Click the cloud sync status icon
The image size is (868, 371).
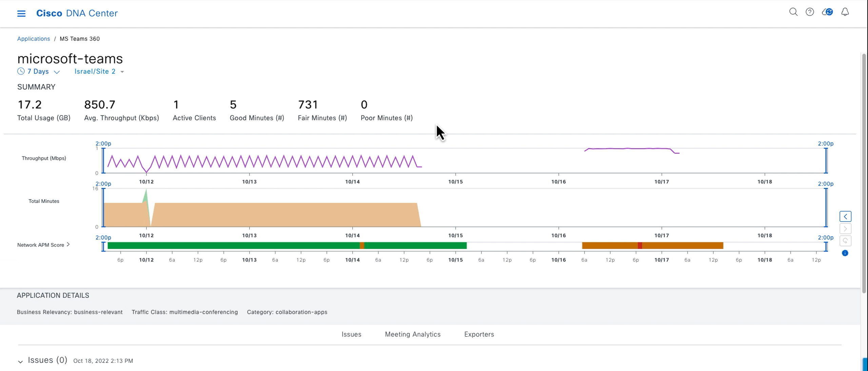coord(827,12)
